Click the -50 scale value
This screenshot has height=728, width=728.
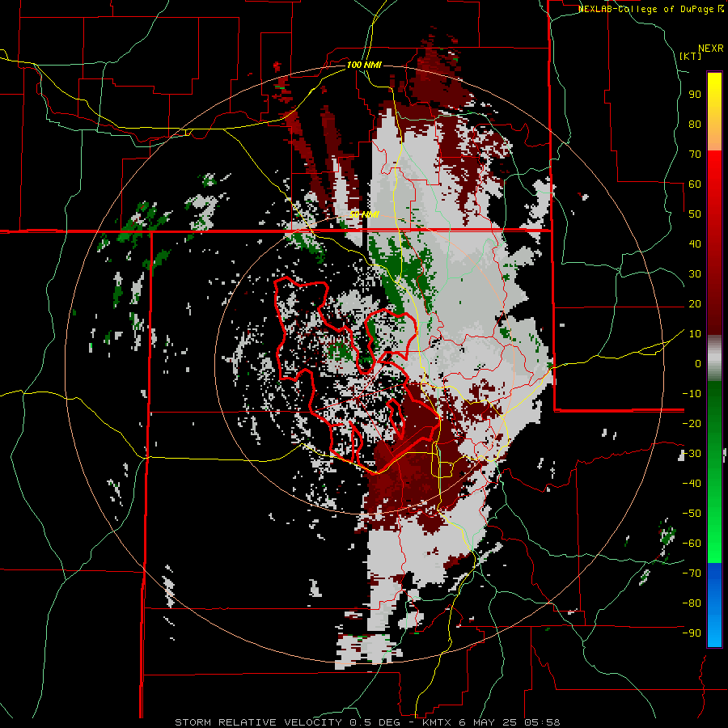(x=692, y=514)
